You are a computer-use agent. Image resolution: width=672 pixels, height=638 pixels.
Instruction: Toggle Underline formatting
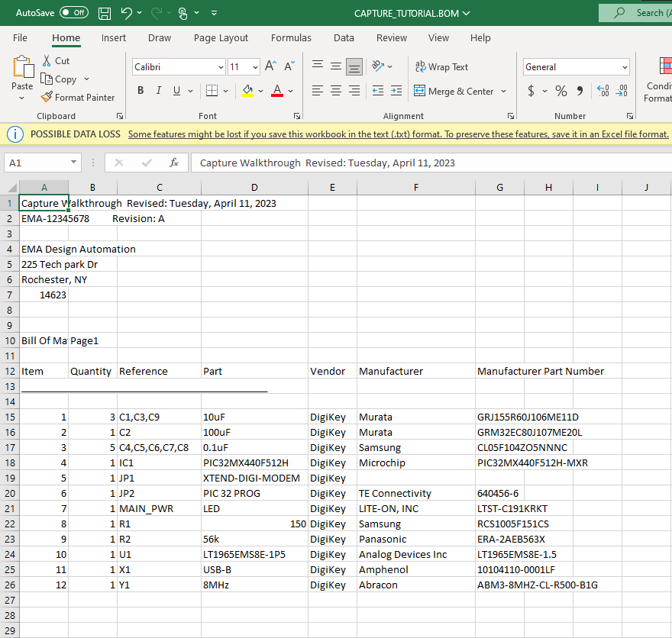pos(176,91)
